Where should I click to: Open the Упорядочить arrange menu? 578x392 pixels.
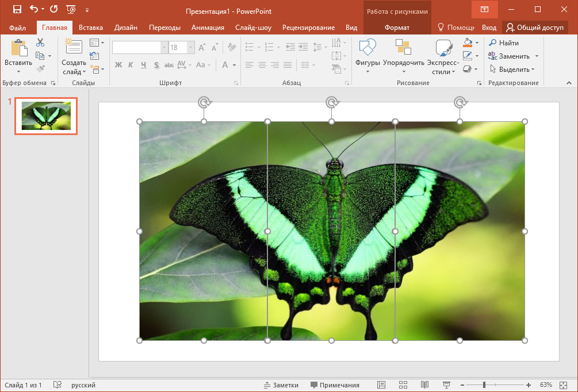404,56
